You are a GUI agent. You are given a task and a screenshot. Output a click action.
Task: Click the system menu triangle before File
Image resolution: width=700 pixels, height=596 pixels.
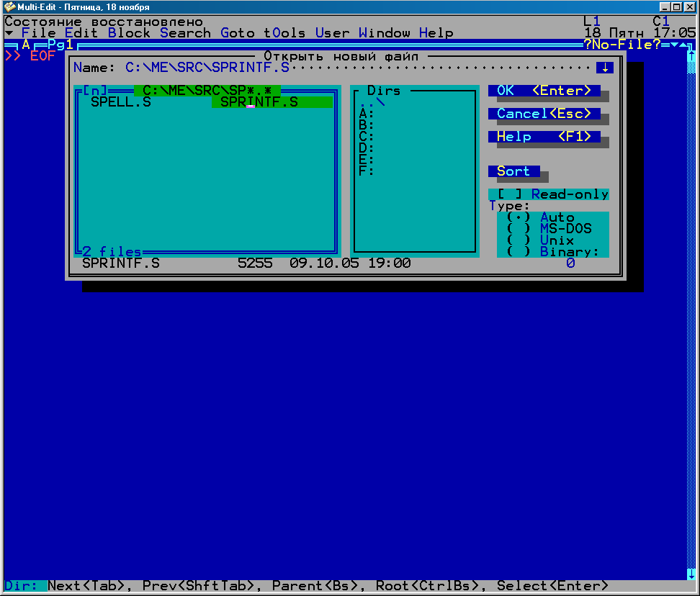coord(9,33)
